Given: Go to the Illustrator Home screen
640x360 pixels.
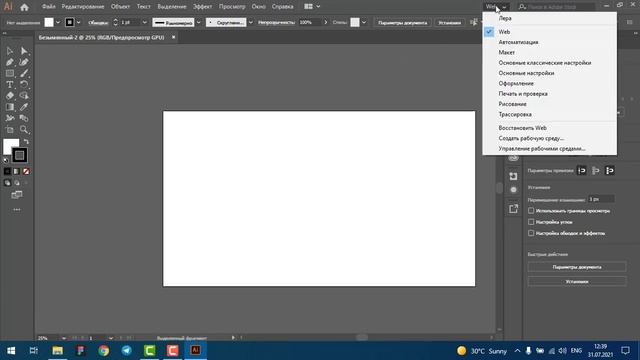Looking at the screenshot, I should coord(24,7).
